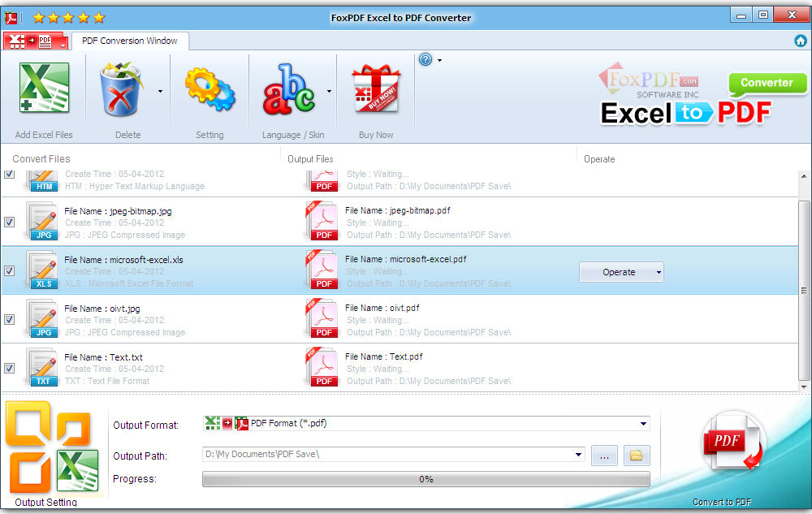Screen dimensions: 812x514
Task: Click the Add Excel Files label
Action: (44, 135)
